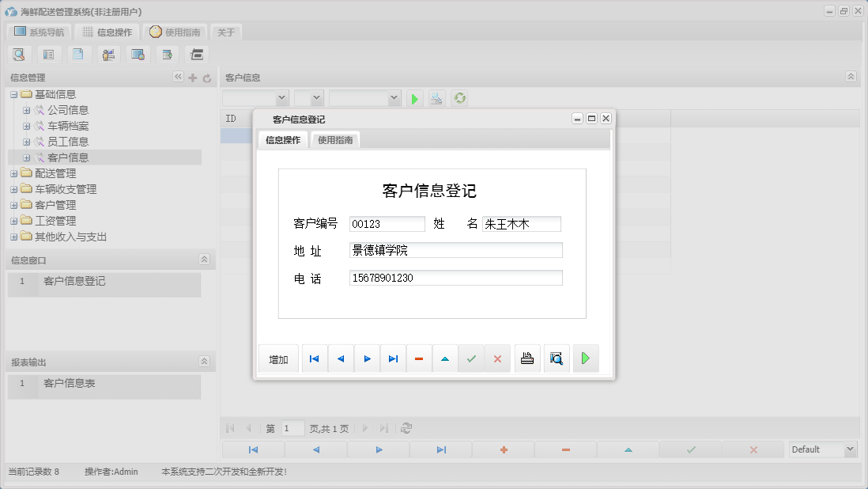868x489 pixels.
Task: Open the employee management toolbar icon
Action: pyautogui.click(x=108, y=54)
